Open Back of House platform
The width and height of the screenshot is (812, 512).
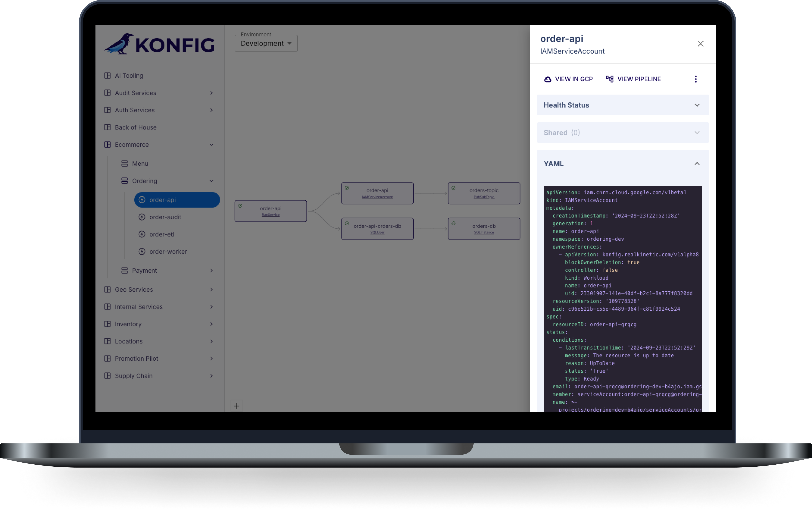point(136,127)
